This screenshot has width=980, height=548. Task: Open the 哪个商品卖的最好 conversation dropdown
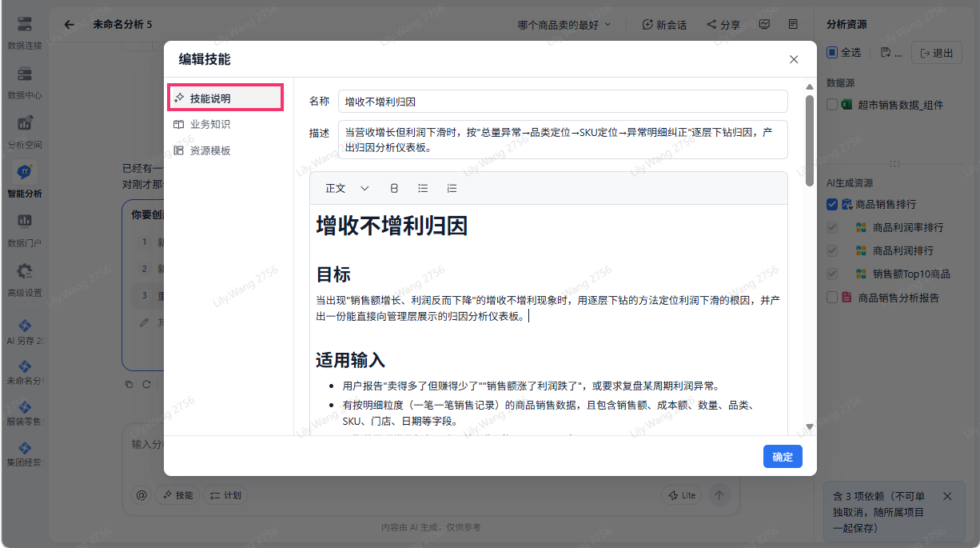[564, 25]
